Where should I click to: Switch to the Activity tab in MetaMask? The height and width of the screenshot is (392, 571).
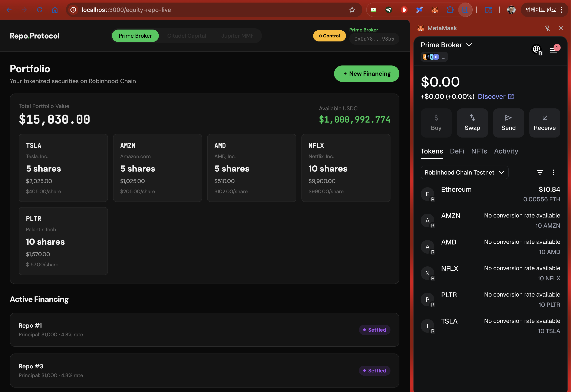pos(506,151)
